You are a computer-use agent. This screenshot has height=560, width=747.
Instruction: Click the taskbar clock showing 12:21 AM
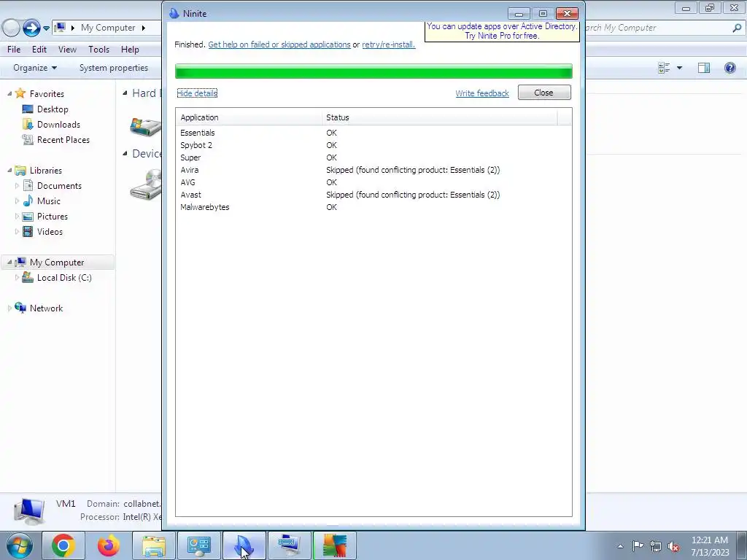click(710, 546)
